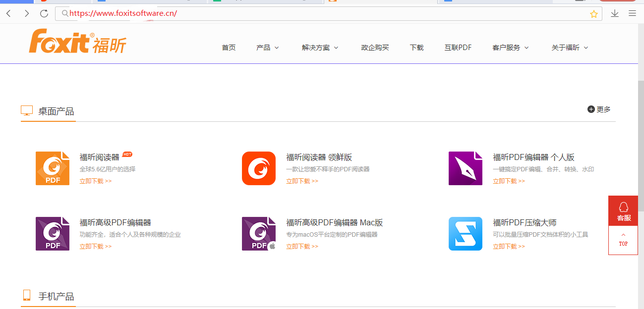
Task: Bookmark page with the star icon
Action: (593, 14)
